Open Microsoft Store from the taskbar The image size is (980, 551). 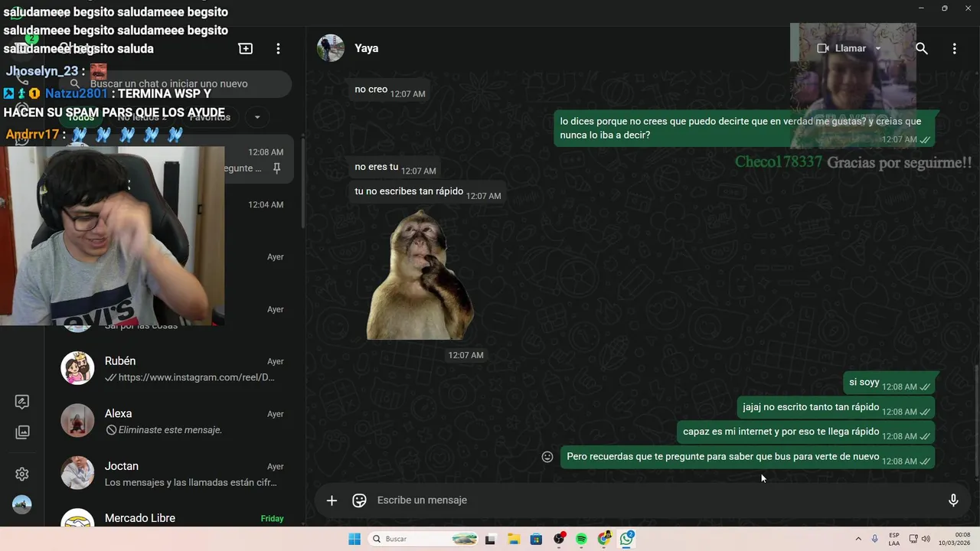pos(536,539)
